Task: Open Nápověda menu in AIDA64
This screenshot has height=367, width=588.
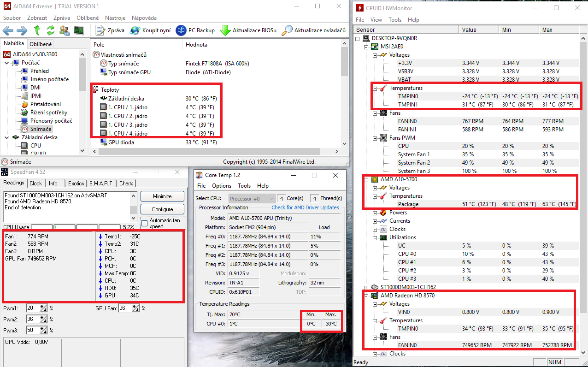Action: [x=144, y=18]
